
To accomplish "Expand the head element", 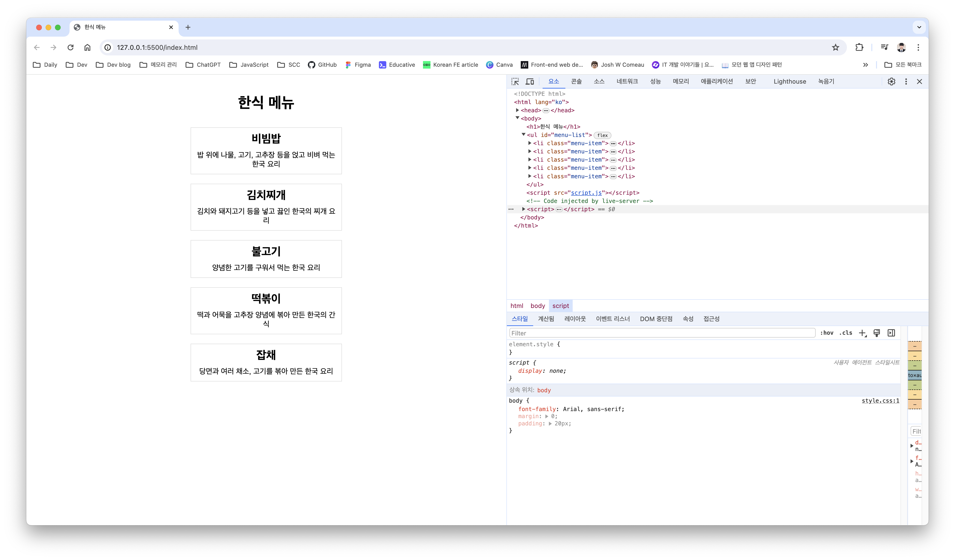I will tap(517, 110).
